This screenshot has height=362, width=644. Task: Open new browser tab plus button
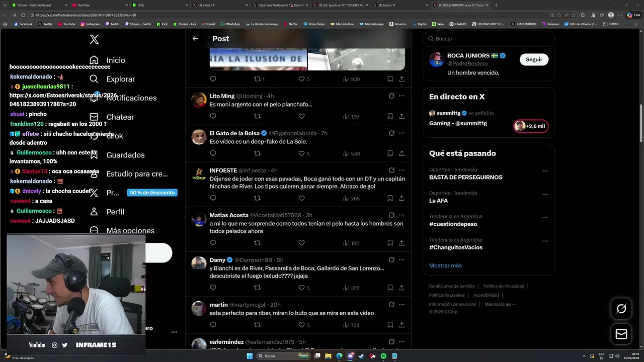[496, 5]
